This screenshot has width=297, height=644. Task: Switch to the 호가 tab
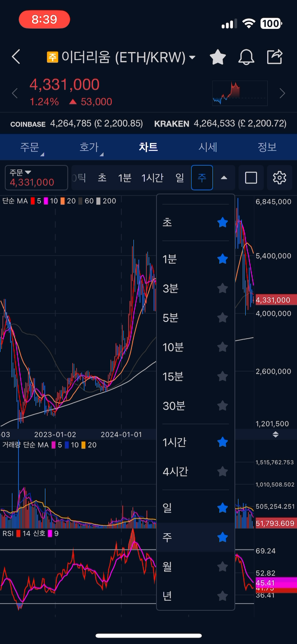tap(89, 147)
